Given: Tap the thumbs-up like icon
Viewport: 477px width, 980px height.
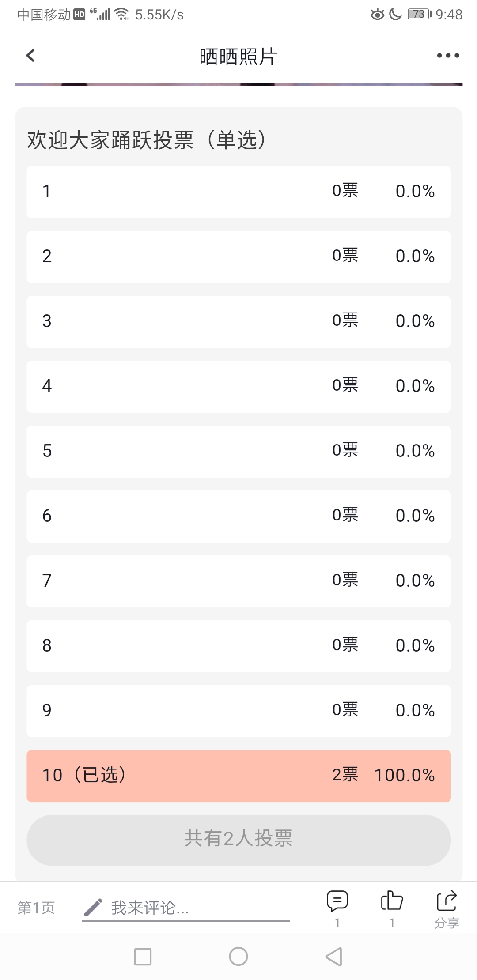Looking at the screenshot, I should click(x=392, y=901).
